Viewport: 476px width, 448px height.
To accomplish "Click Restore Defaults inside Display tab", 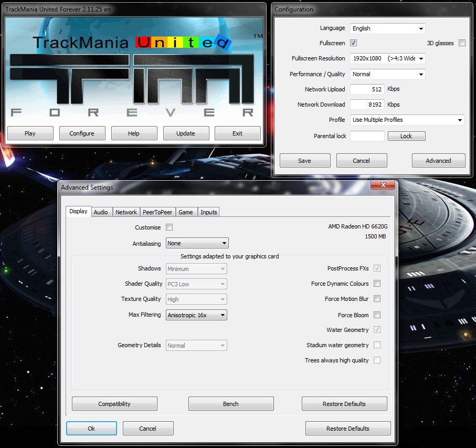I will click(344, 404).
